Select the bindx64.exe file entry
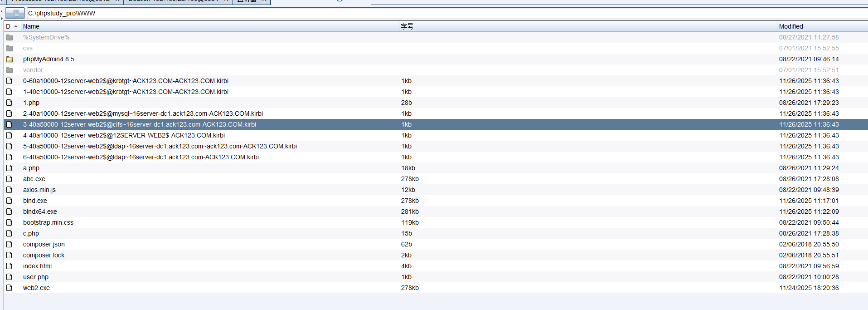868x310 pixels. click(x=40, y=212)
